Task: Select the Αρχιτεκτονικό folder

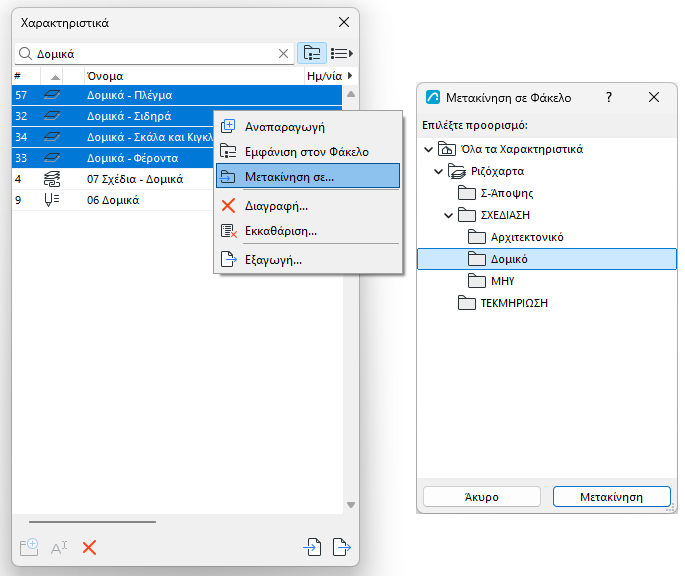Action: pos(527,237)
